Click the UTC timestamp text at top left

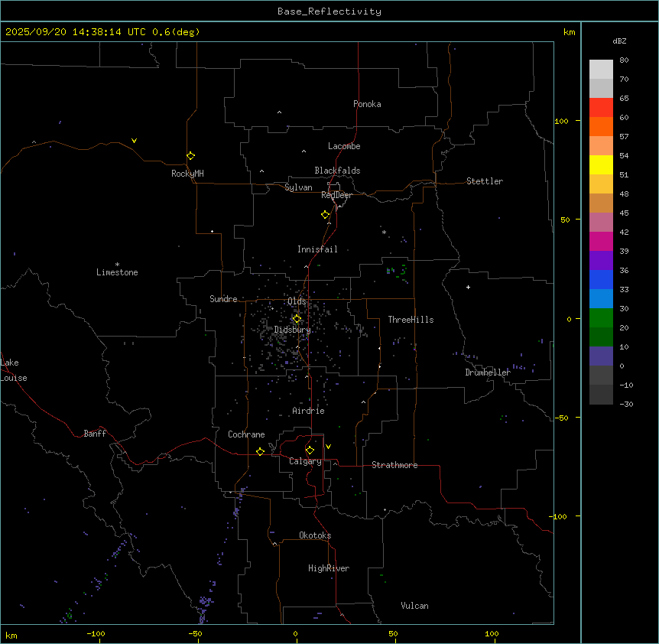pyautogui.click(x=102, y=32)
